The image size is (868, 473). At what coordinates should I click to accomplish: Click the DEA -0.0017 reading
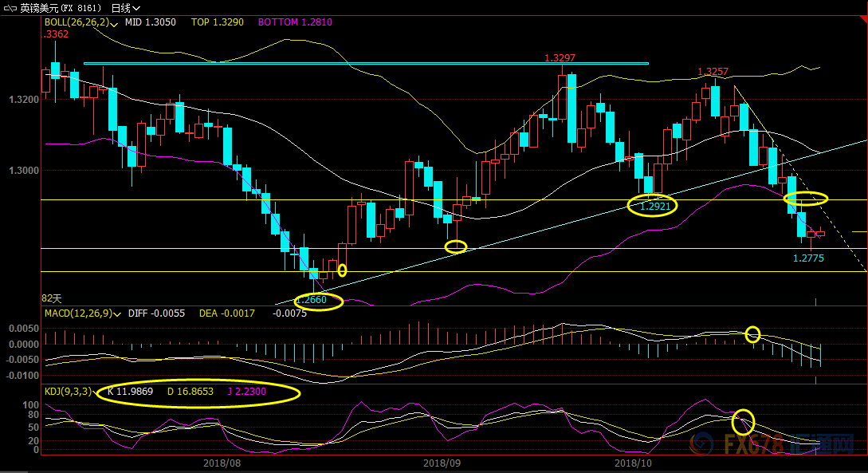click(226, 313)
